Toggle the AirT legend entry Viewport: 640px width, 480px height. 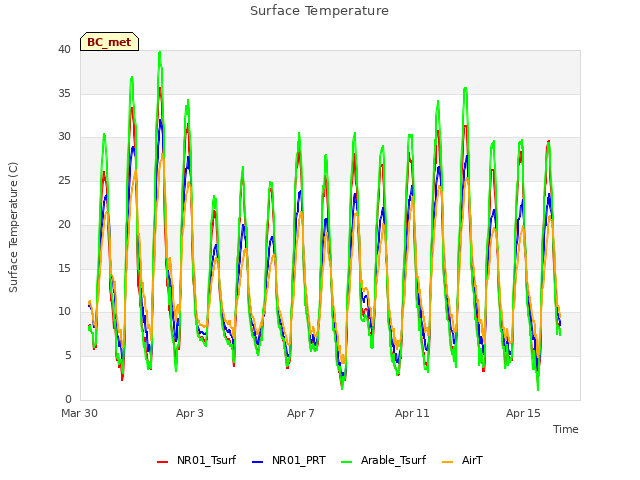[x=462, y=460]
